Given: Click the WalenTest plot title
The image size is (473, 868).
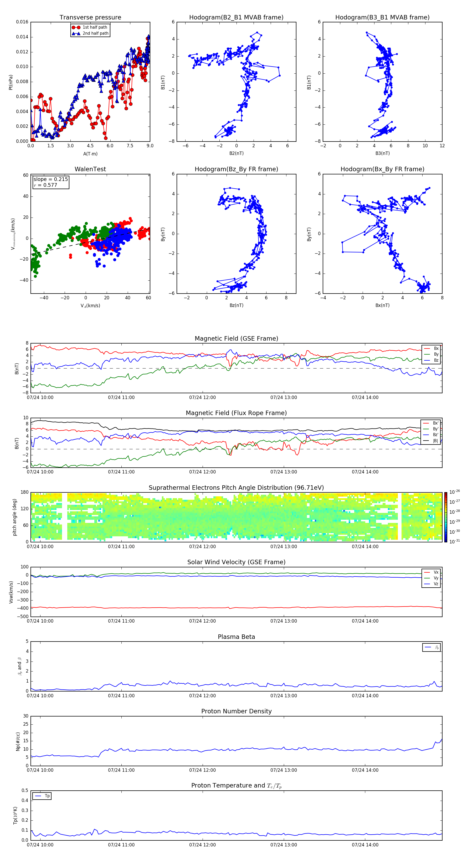Looking at the screenshot, I should [90, 169].
